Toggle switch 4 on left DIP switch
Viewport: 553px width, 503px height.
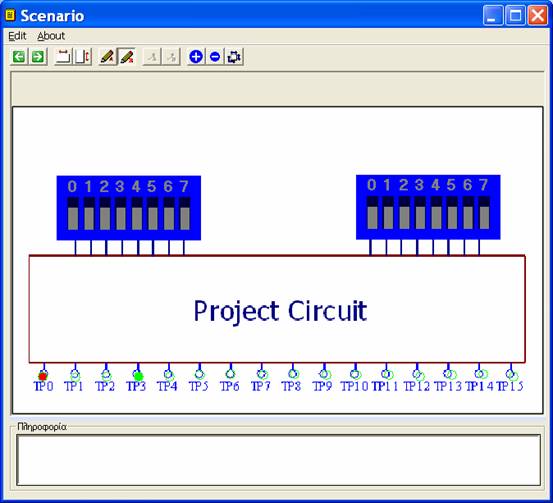coord(137,214)
